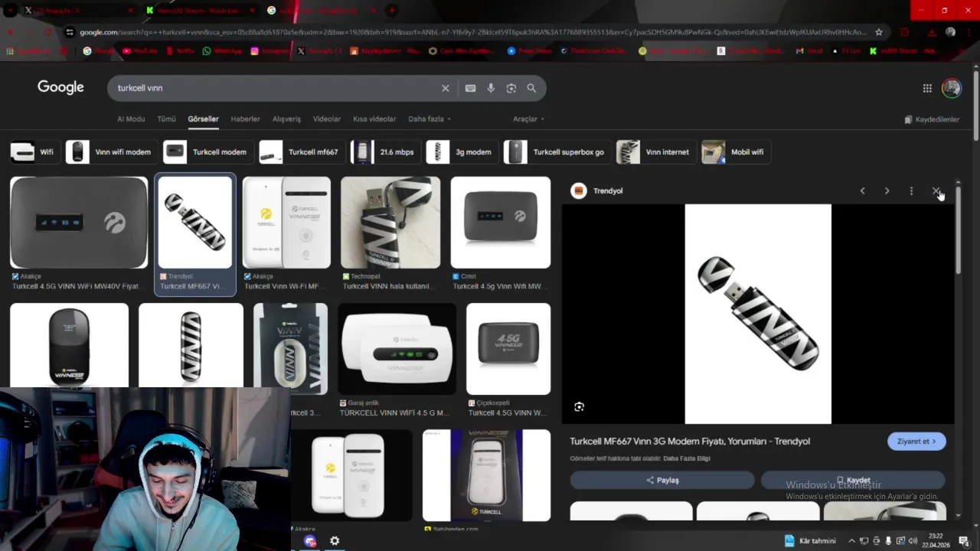
Task: Open the Kâr tahmini weather widget
Action: (810, 541)
